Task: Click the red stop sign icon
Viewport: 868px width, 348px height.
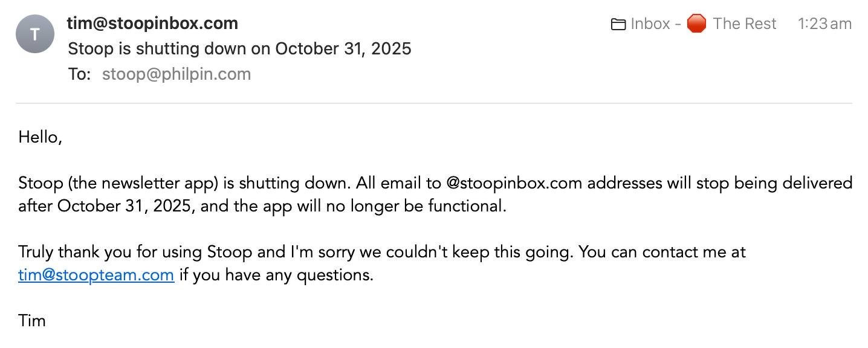Action: [696, 24]
